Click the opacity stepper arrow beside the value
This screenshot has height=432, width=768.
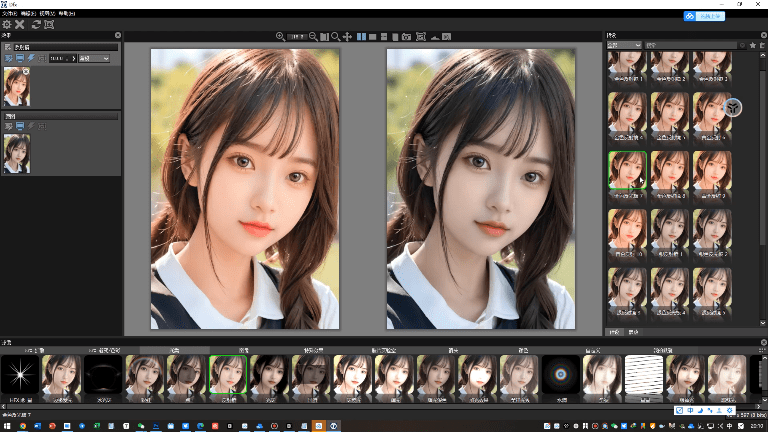tap(72, 59)
